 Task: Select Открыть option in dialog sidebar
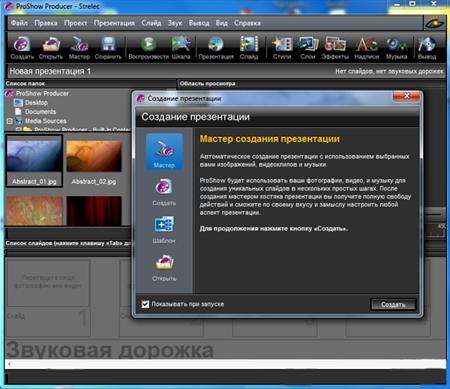(164, 268)
